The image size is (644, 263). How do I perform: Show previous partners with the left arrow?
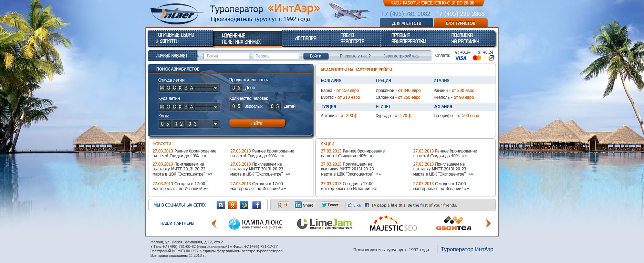[214, 223]
